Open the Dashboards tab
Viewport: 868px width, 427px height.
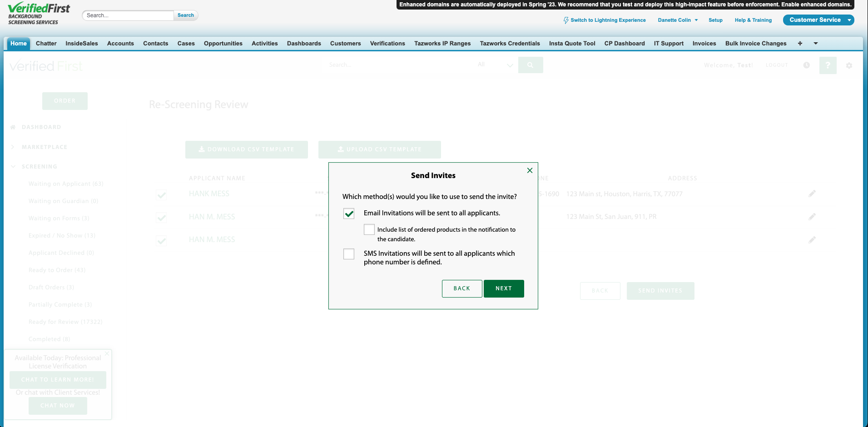pos(304,44)
